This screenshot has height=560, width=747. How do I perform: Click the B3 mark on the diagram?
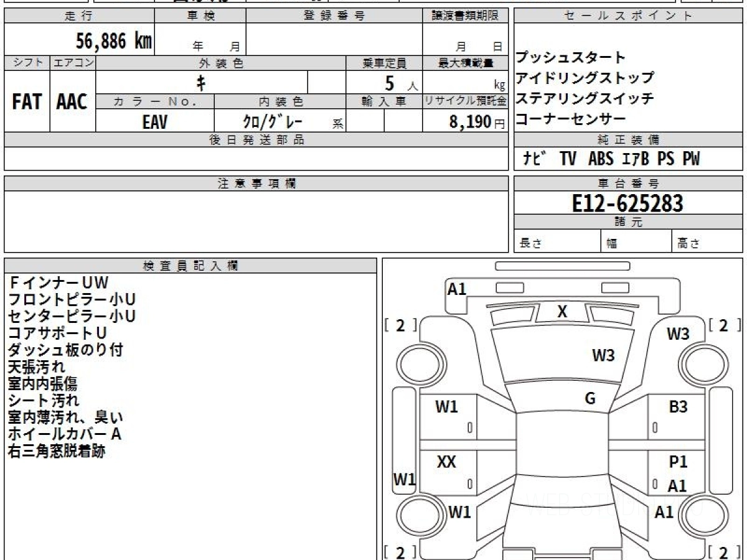(x=678, y=407)
